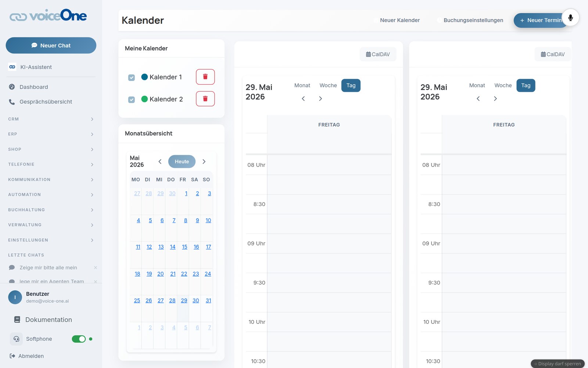The image size is (588, 368).
Task: Toggle Kalender 1 checkbox
Action: (131, 78)
